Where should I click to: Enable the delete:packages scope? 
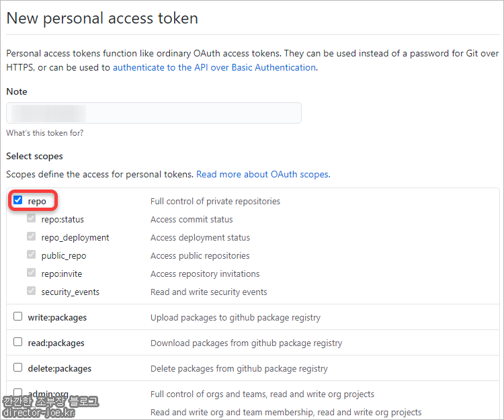pyautogui.click(x=17, y=368)
